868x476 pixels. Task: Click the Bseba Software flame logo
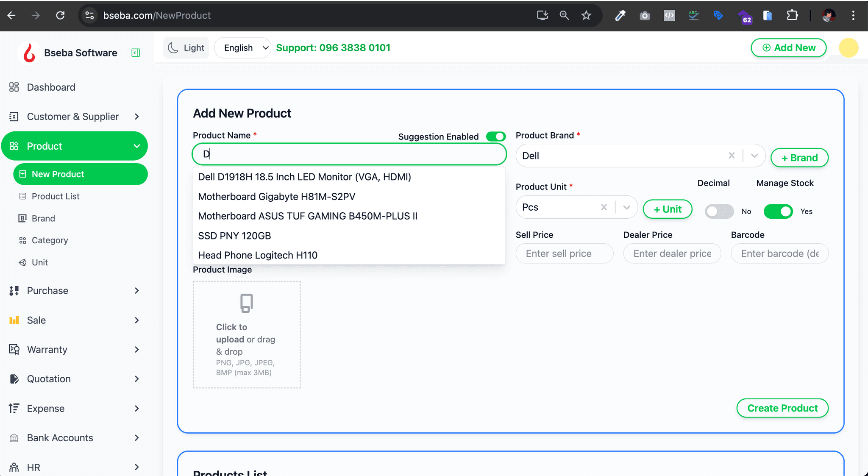(29, 53)
